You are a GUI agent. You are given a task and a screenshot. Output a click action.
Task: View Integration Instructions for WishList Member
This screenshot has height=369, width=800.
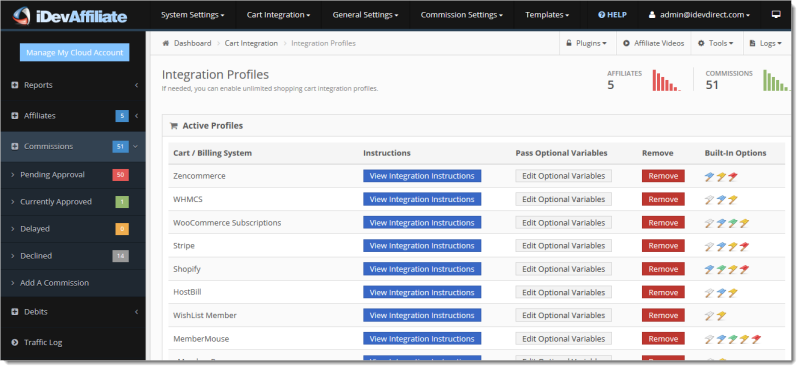422,316
